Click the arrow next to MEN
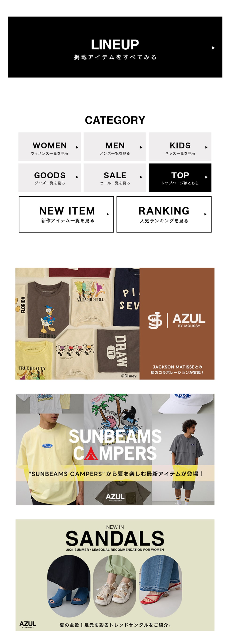Viewport: 230px width, 644px height. [x=141, y=147]
